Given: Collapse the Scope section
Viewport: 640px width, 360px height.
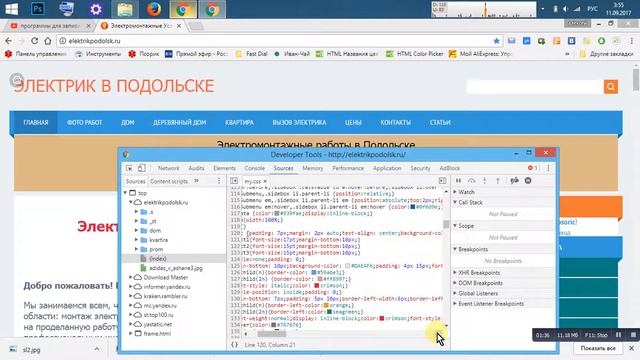Looking at the screenshot, I should point(455,225).
